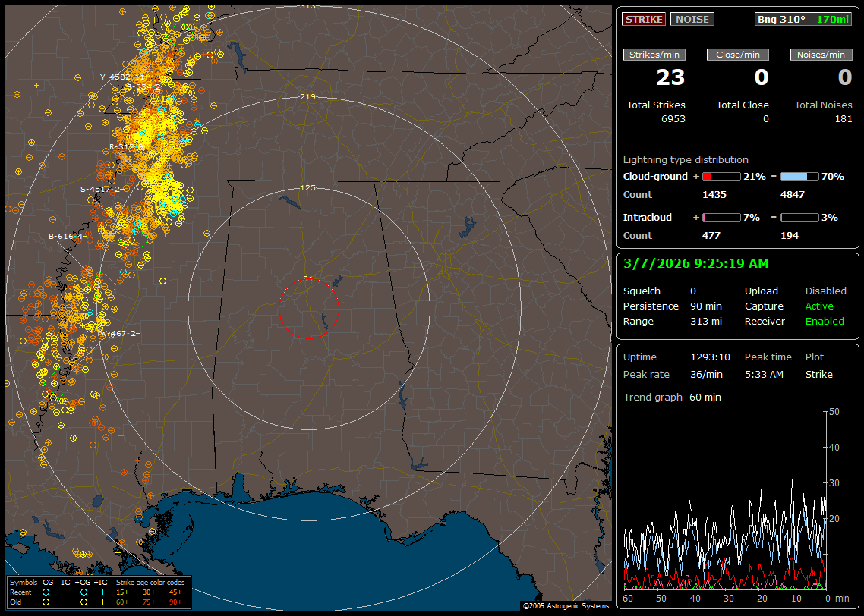Click the recent +IC plus symbol in legend
Screen dimensions: 864x616
[x=102, y=592]
